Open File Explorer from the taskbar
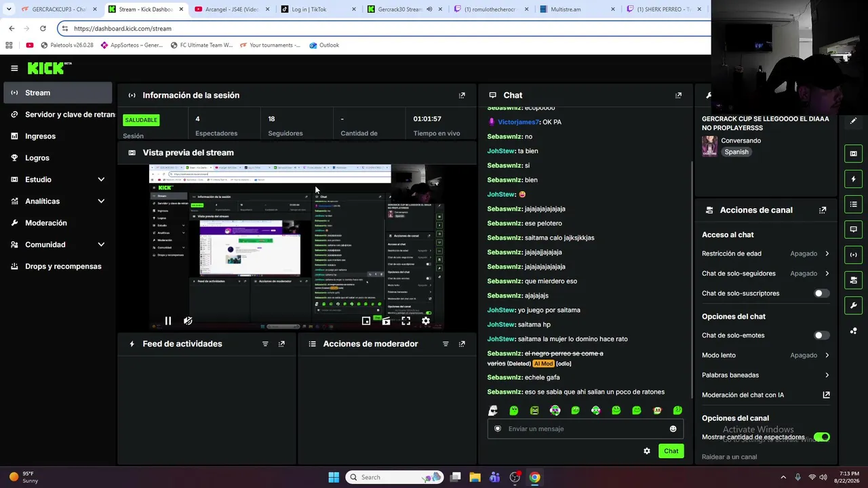The image size is (868, 488). pos(475,477)
